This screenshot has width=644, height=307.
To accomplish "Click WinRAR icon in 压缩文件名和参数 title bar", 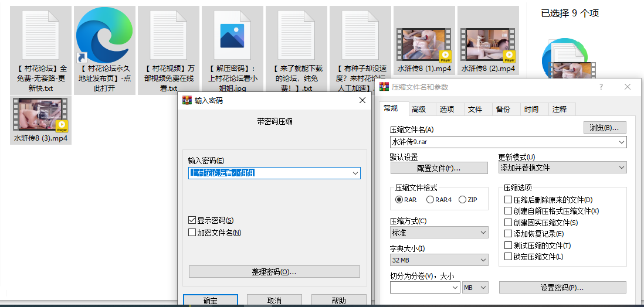I will (x=384, y=87).
